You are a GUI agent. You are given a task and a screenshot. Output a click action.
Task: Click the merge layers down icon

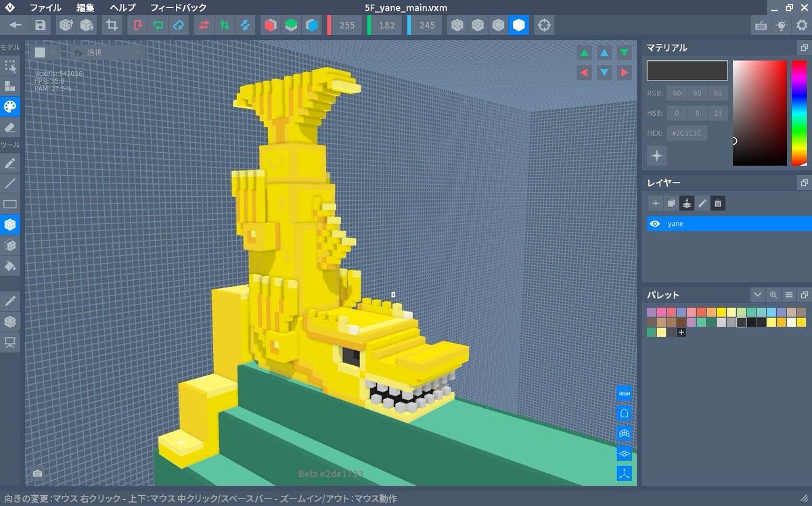[687, 203]
